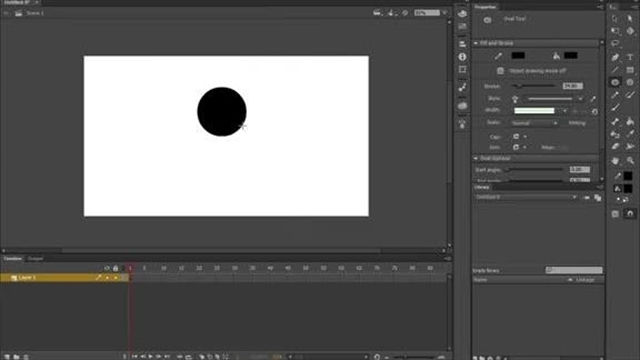
Task: Click the Delete layer trash icon
Action: [x=26, y=357]
